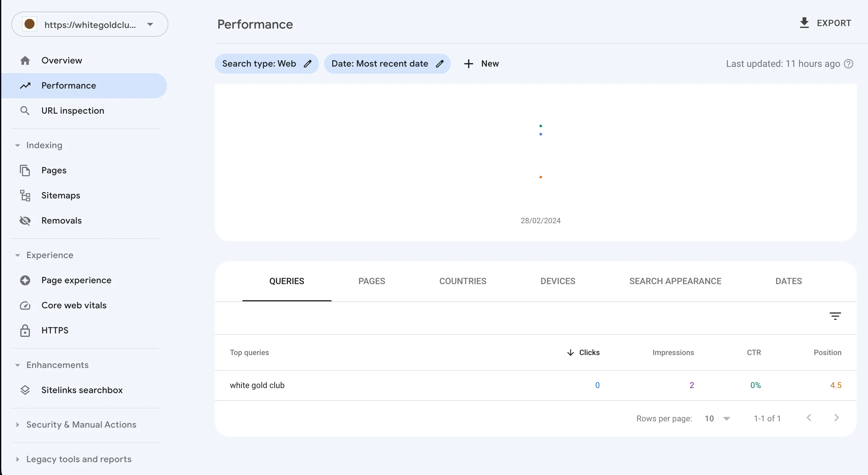This screenshot has width=868, height=475.
Task: Collapse the Indexing section
Action: pos(18,146)
